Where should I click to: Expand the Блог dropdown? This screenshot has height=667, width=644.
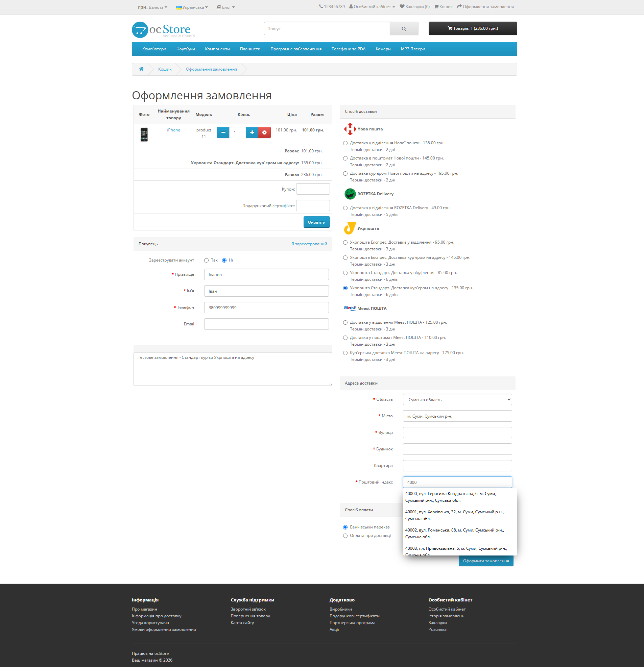click(226, 7)
